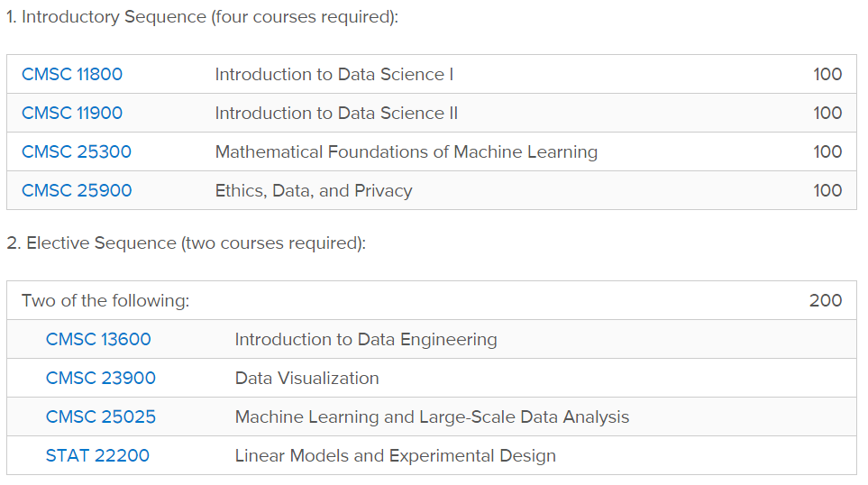
Task: Open the CMSC 11800 course link
Action: [72, 75]
